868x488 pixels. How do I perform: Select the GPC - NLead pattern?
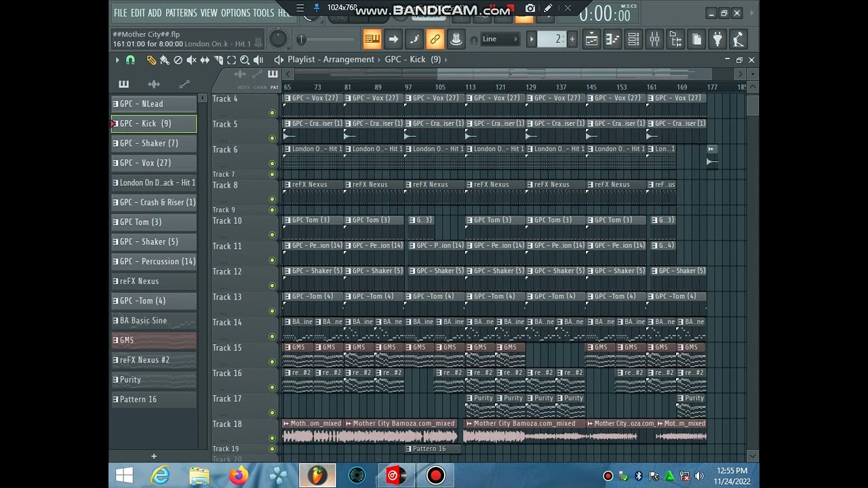pos(154,104)
